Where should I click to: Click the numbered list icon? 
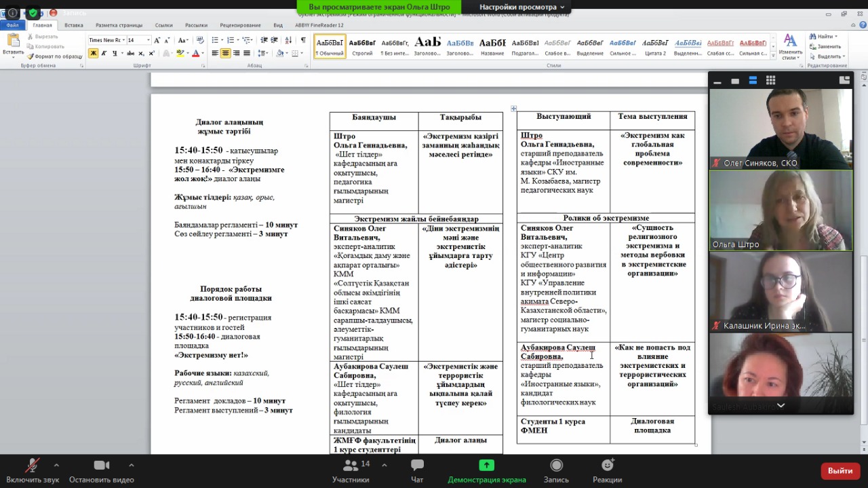[230, 40]
